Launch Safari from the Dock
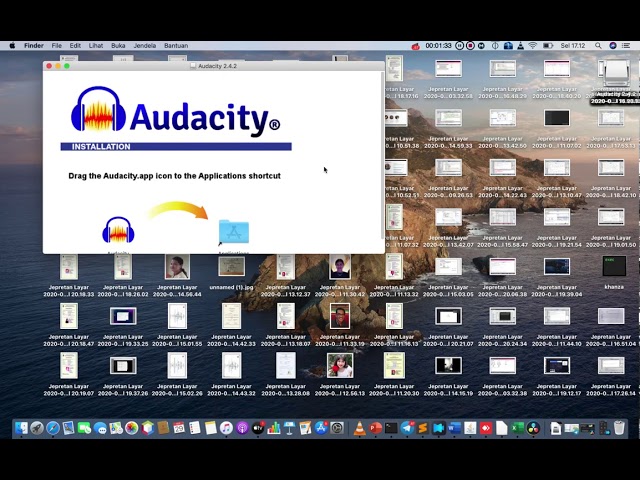This screenshot has width=640, height=480. pyautogui.click(x=53, y=428)
